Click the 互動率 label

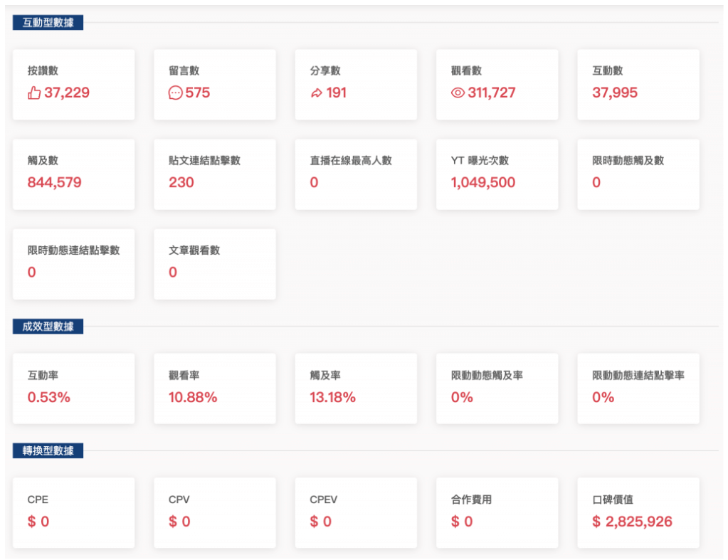[x=43, y=375]
